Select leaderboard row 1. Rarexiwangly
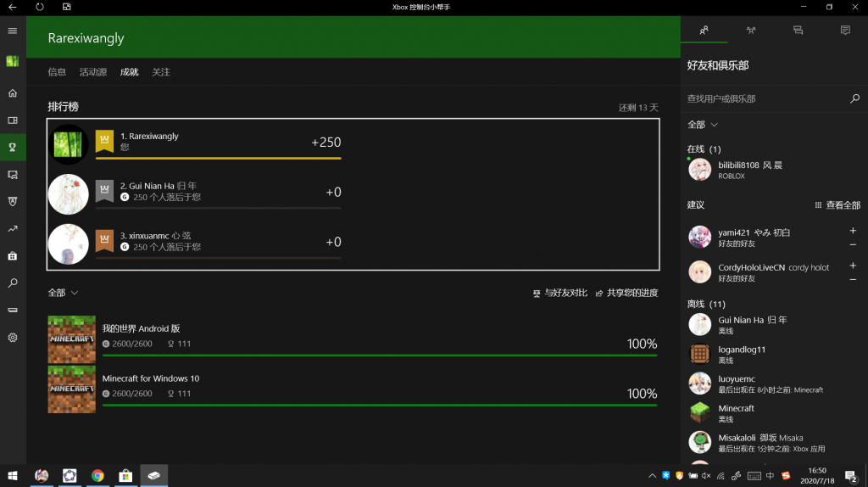This screenshot has height=487, width=868. 195,144
